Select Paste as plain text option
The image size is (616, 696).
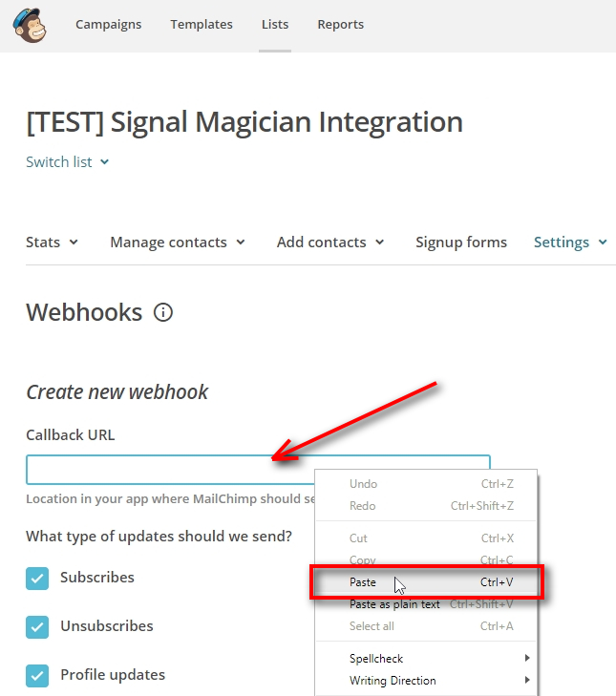coord(394,604)
